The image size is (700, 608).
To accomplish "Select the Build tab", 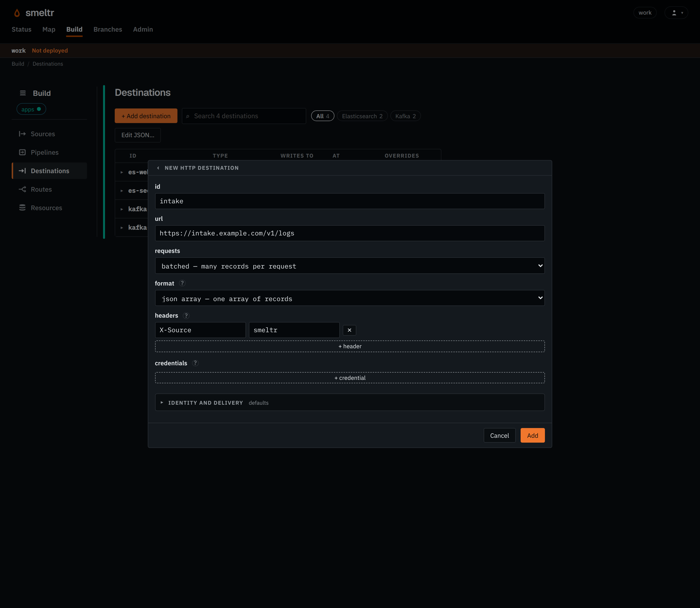I will (x=74, y=29).
